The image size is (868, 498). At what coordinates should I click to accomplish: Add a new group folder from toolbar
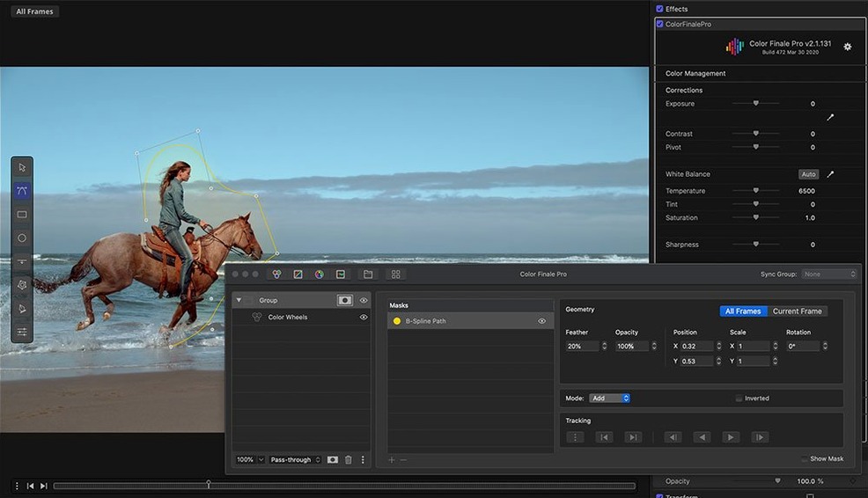[x=368, y=274]
